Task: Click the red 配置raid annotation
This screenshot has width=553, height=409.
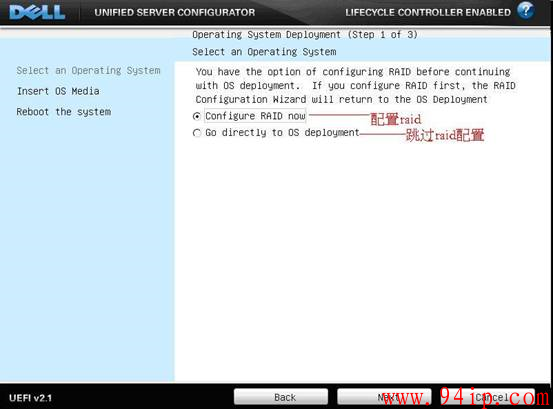Action: click(395, 119)
